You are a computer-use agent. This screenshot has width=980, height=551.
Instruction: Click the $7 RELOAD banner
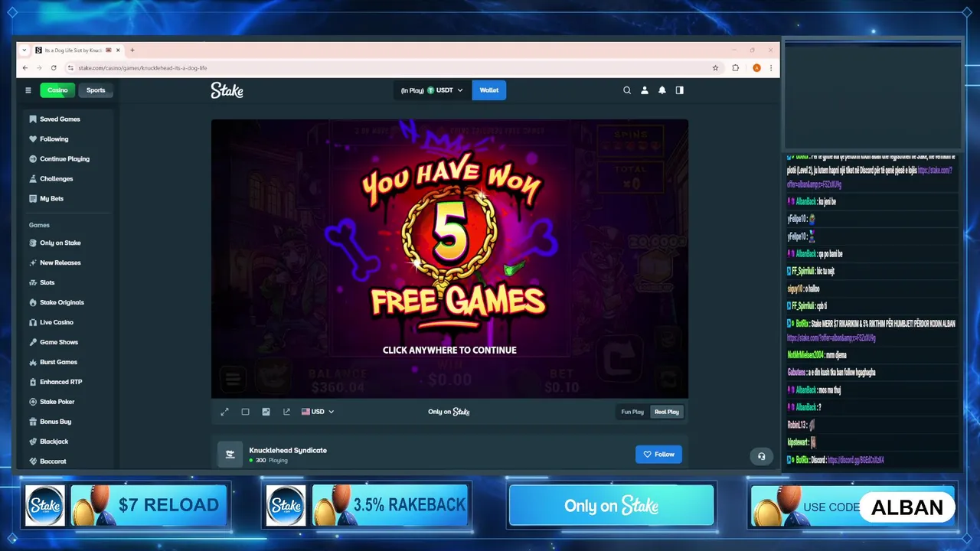coord(127,505)
